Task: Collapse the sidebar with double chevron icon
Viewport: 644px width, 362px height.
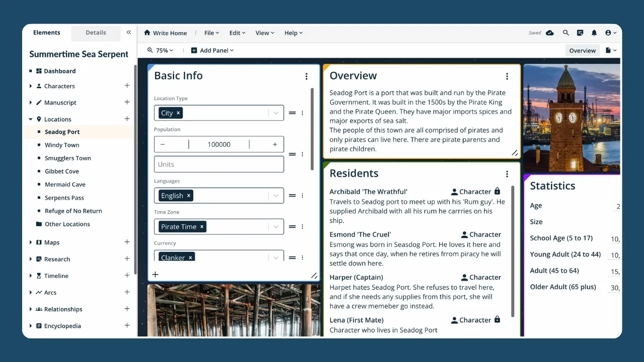Action: [x=129, y=32]
